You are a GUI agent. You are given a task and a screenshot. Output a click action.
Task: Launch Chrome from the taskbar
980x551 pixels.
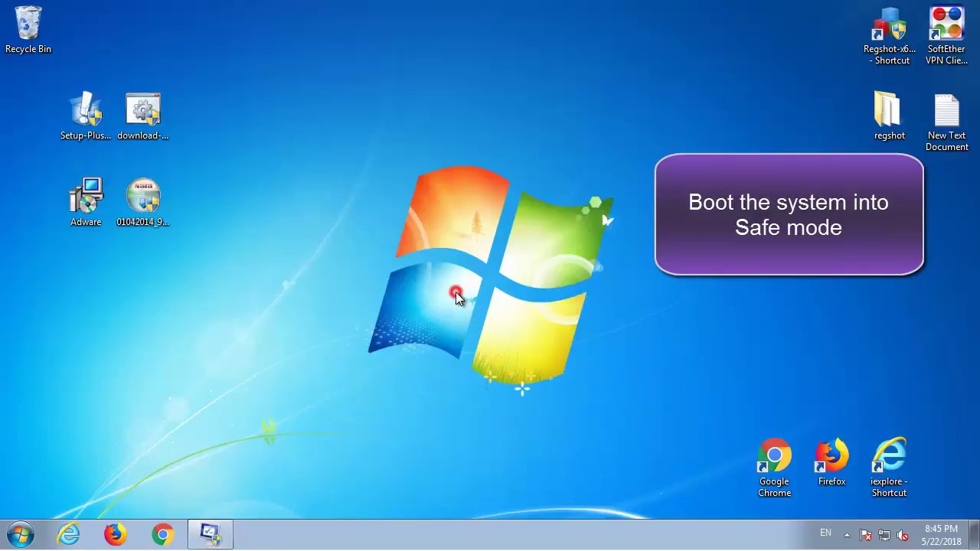tap(162, 534)
